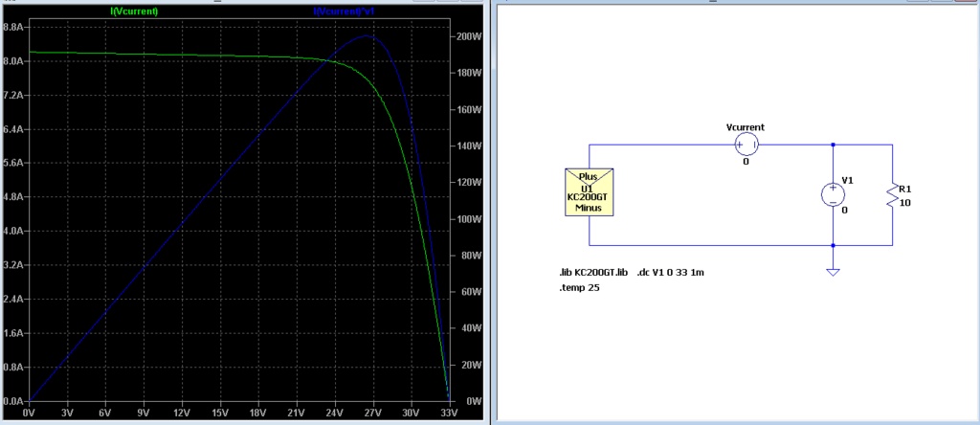Click the 160W right axis label

[x=469, y=109]
